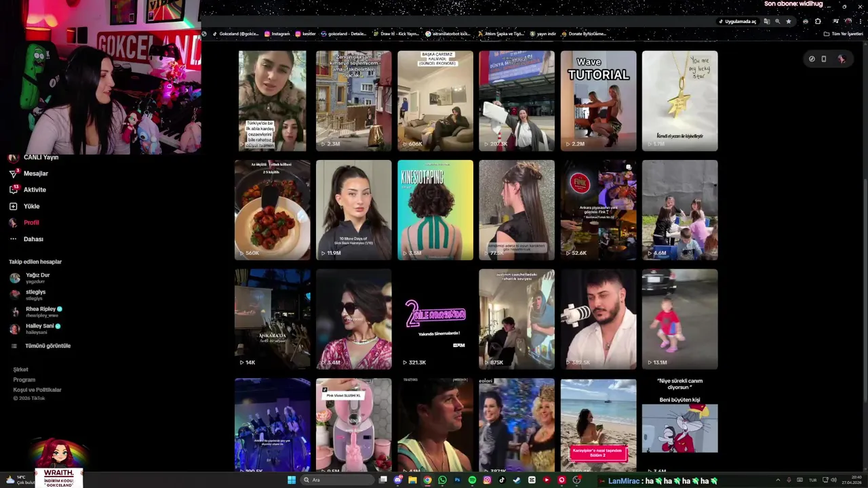Open the Chrome extensions puzzle icon
The height and width of the screenshot is (488, 868).
coord(818,22)
